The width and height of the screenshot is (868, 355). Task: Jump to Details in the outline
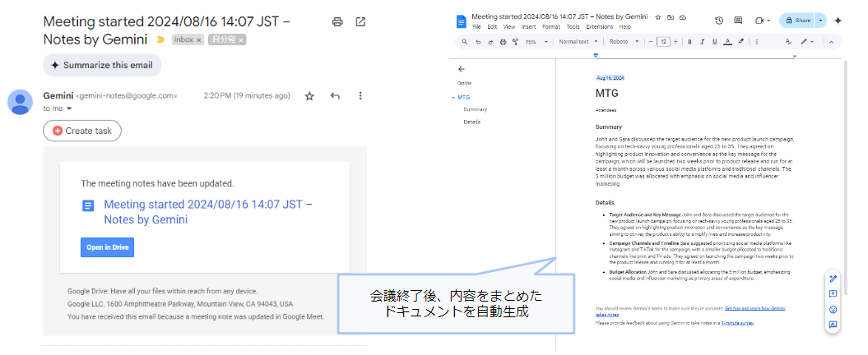[472, 122]
